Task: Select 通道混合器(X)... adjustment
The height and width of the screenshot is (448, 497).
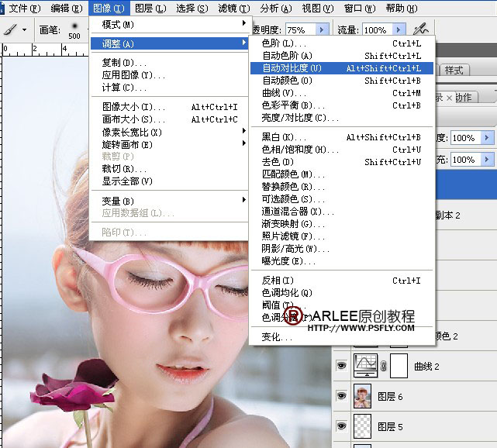Action: (342, 212)
